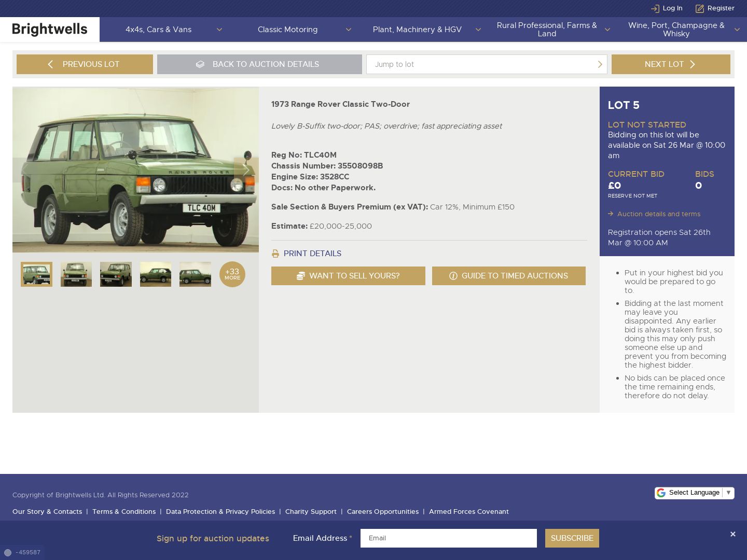
Task: Open Rural Professional, Farms & Land menu
Action: [x=552, y=30]
